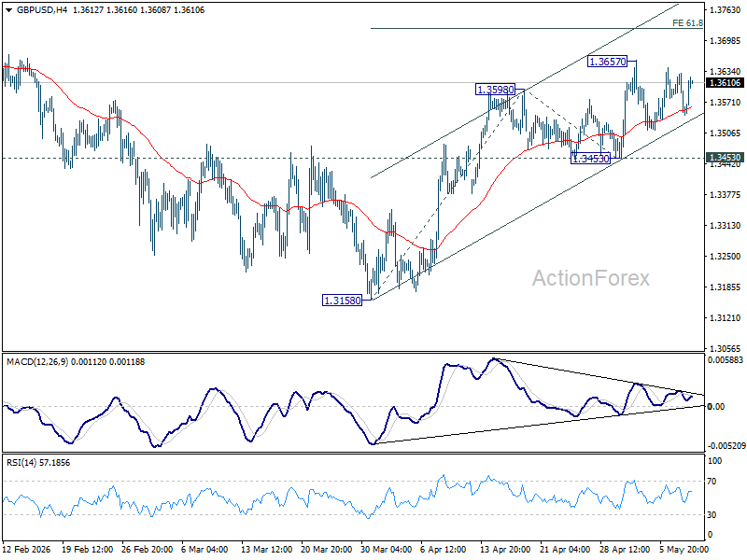This screenshot has height=560, width=747.
Task: Click the 19 Feb 12:00 time label
Action: 87,550
